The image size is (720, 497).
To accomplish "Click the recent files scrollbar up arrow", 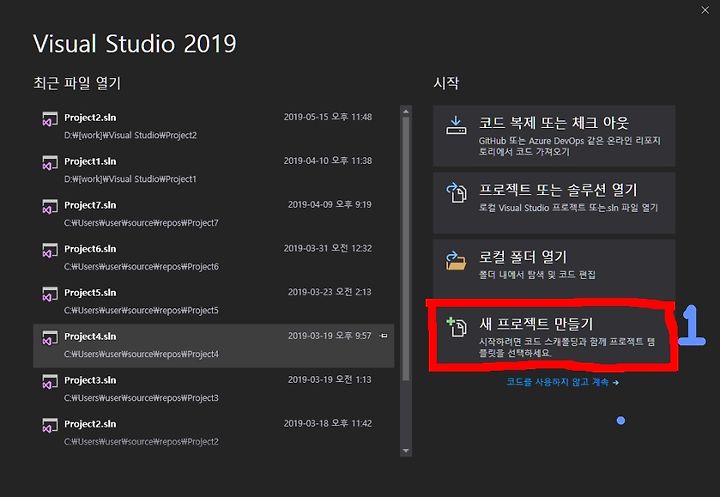I will pos(405,111).
